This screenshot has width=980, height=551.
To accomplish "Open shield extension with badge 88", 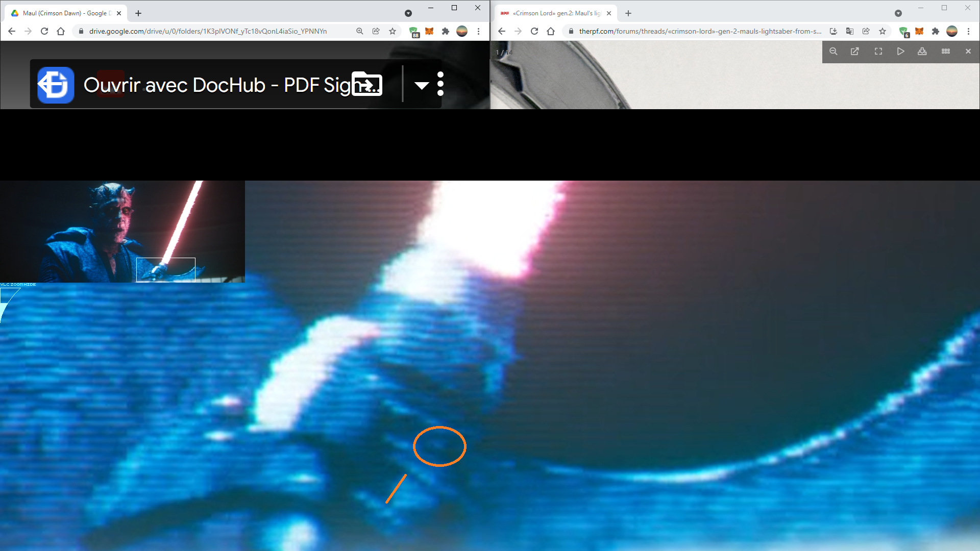I will tap(413, 32).
